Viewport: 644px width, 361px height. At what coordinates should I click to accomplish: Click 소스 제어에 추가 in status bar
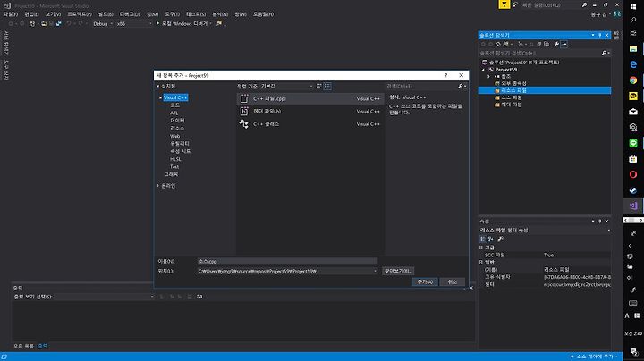coord(595,357)
